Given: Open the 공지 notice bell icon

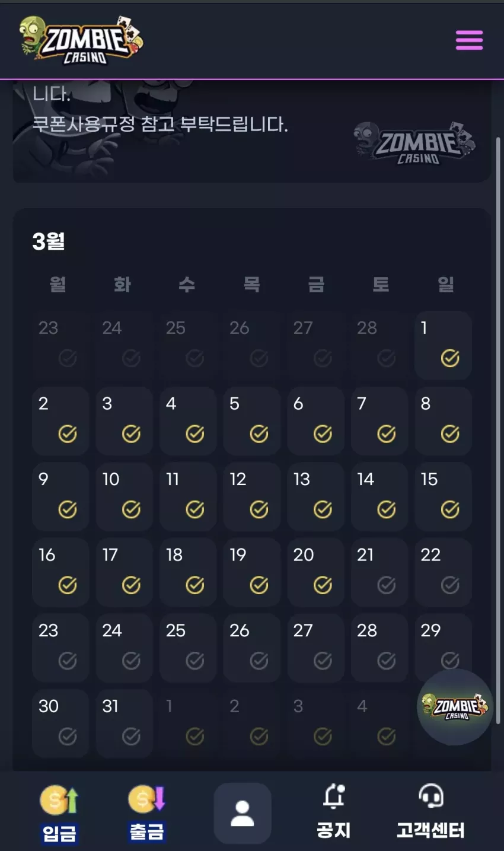Looking at the screenshot, I should 334,796.
